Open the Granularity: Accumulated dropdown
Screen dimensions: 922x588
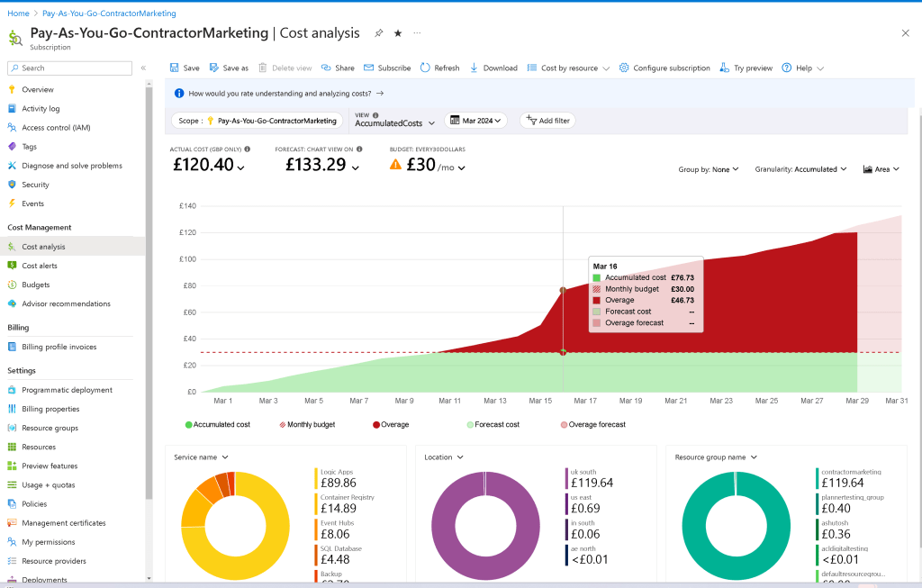click(800, 169)
